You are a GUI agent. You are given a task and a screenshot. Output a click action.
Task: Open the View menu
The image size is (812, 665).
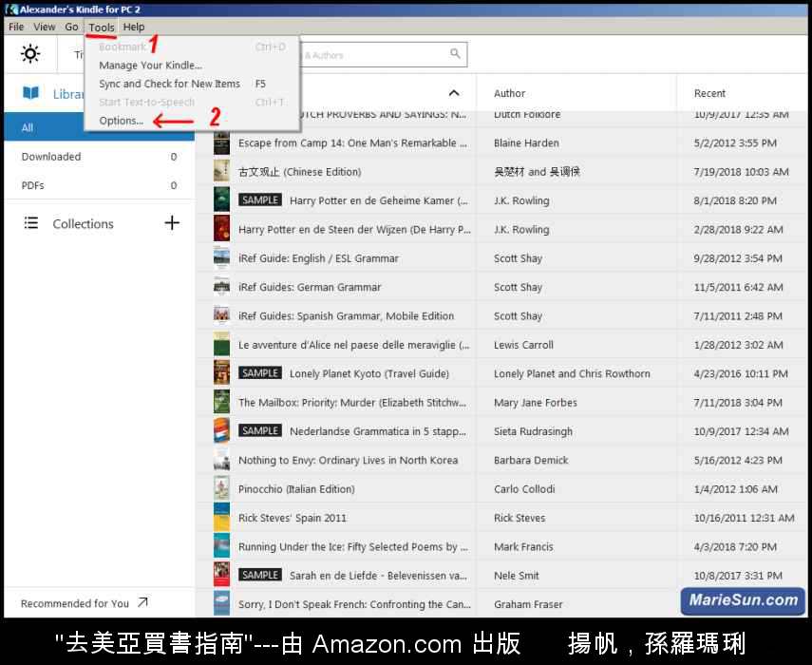click(x=45, y=27)
